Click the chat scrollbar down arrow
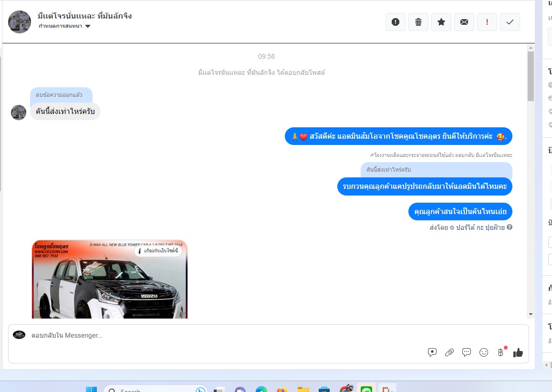Image resolution: width=552 pixels, height=392 pixels. pos(531,314)
